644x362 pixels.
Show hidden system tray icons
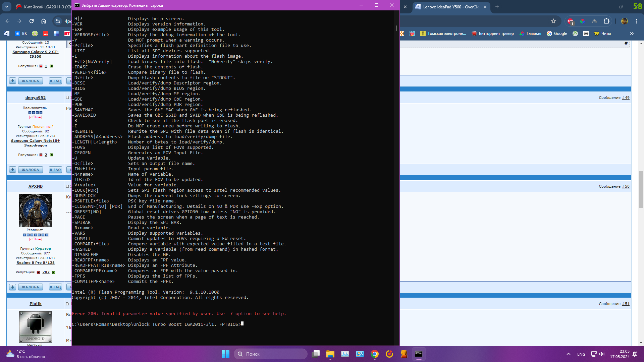click(569, 354)
